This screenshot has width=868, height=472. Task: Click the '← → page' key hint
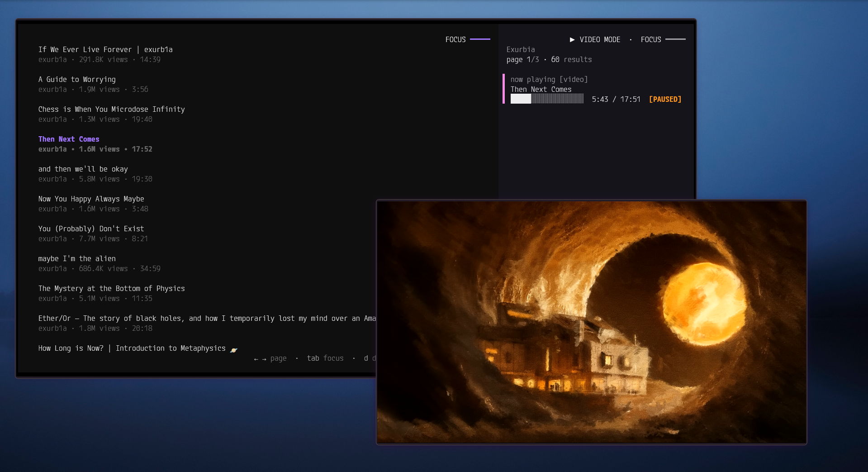(270, 358)
